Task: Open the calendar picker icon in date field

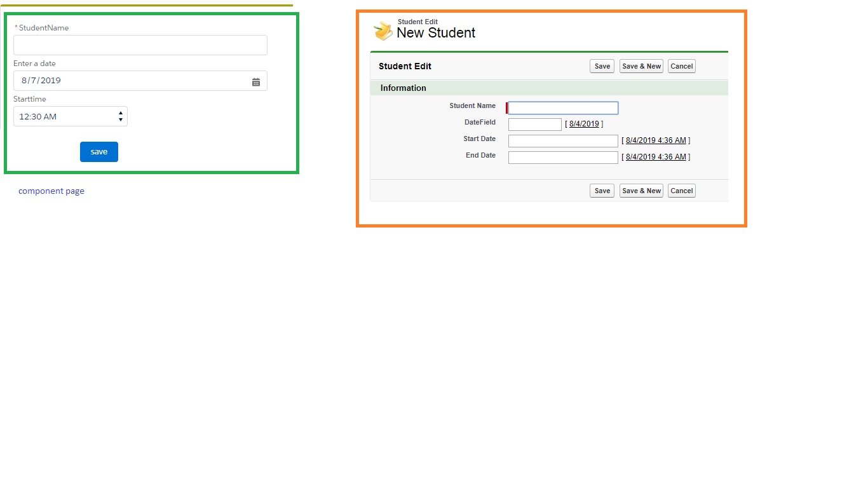Action: pyautogui.click(x=256, y=81)
